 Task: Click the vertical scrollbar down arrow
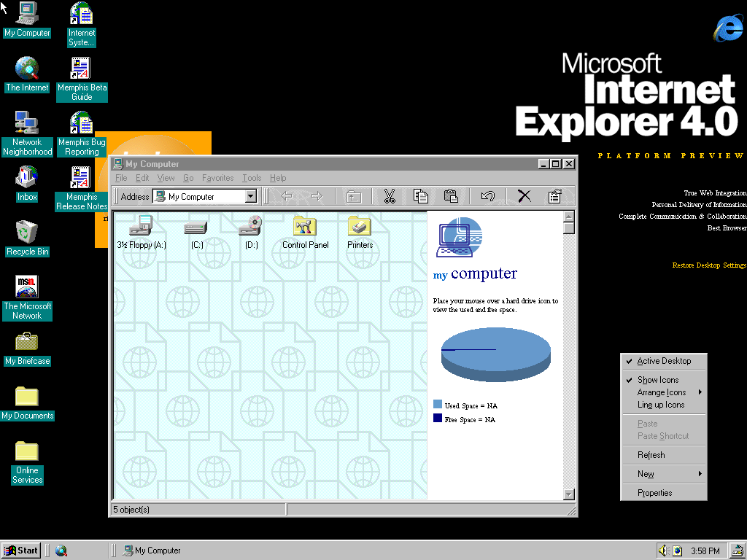569,494
